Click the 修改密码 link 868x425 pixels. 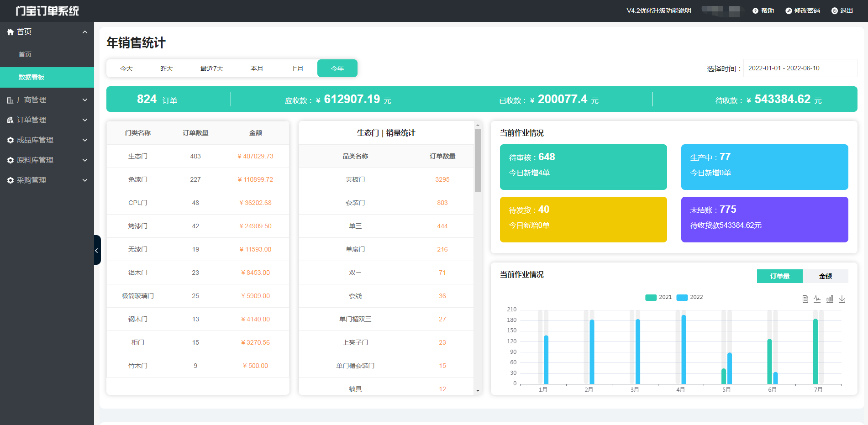(x=807, y=11)
